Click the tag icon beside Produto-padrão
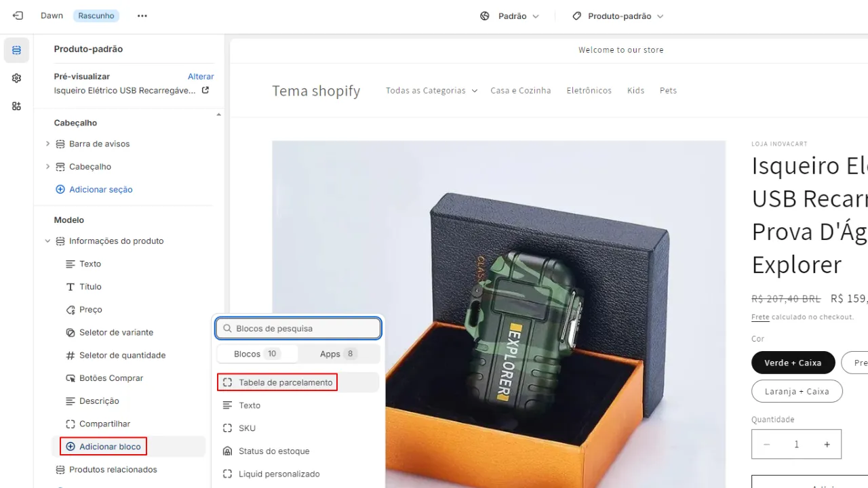The width and height of the screenshot is (868, 488). pyautogui.click(x=576, y=16)
